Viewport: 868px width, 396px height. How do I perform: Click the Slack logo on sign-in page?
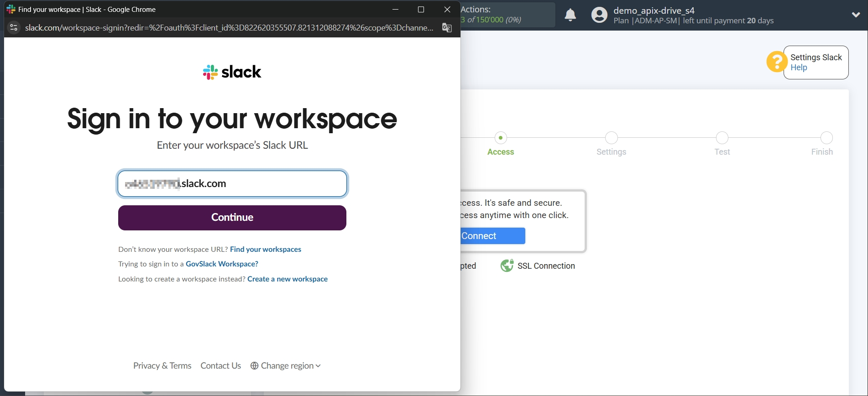(232, 72)
